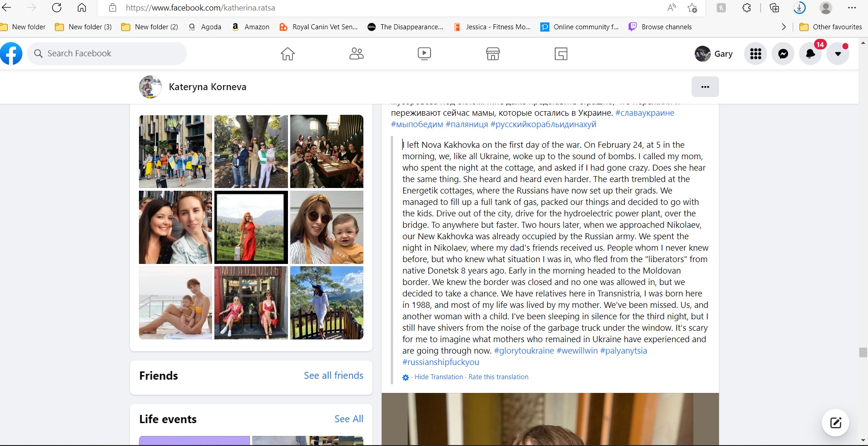This screenshot has height=446, width=868.
Task: Open the Facebook Marketplace tab
Action: 493,54
